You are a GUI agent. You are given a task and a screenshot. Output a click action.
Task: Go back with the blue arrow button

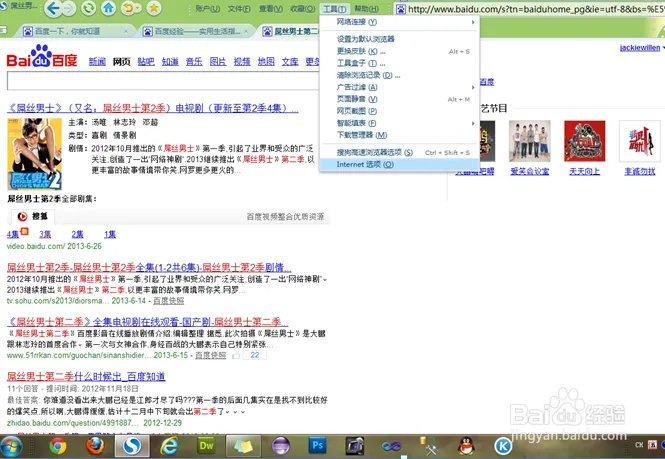[x=53, y=8]
